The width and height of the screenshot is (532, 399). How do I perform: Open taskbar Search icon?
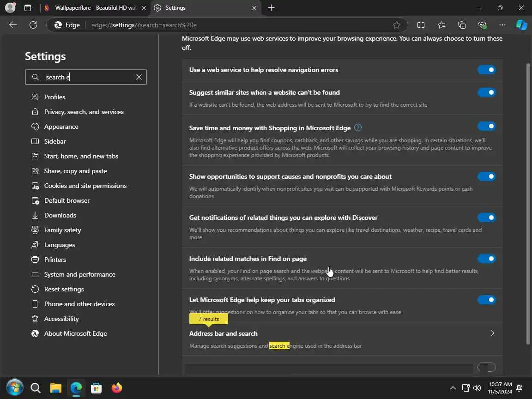(35, 388)
